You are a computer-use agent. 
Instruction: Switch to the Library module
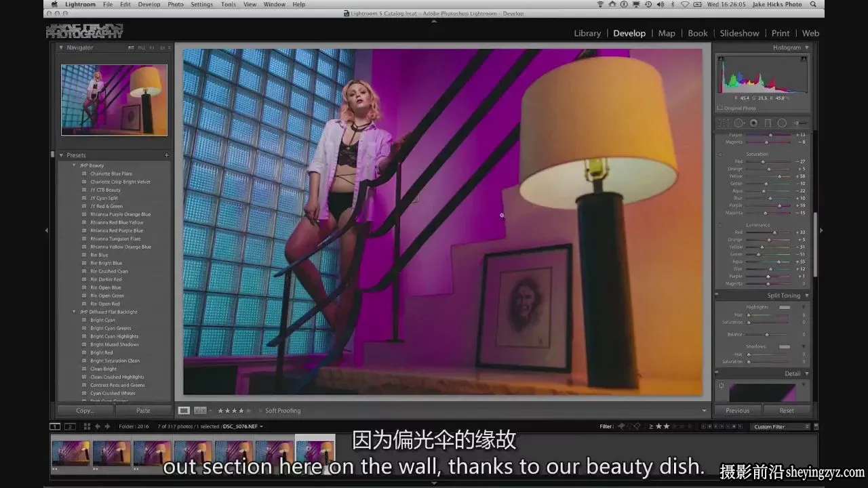coord(587,33)
